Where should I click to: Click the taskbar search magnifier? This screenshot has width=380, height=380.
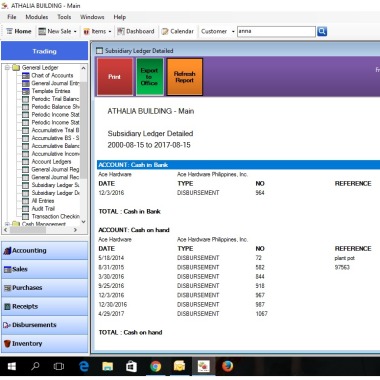click(35, 367)
